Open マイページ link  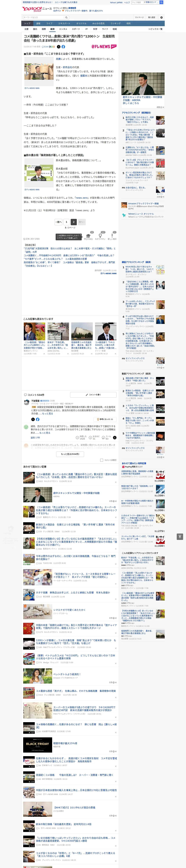(x=139, y=17)
